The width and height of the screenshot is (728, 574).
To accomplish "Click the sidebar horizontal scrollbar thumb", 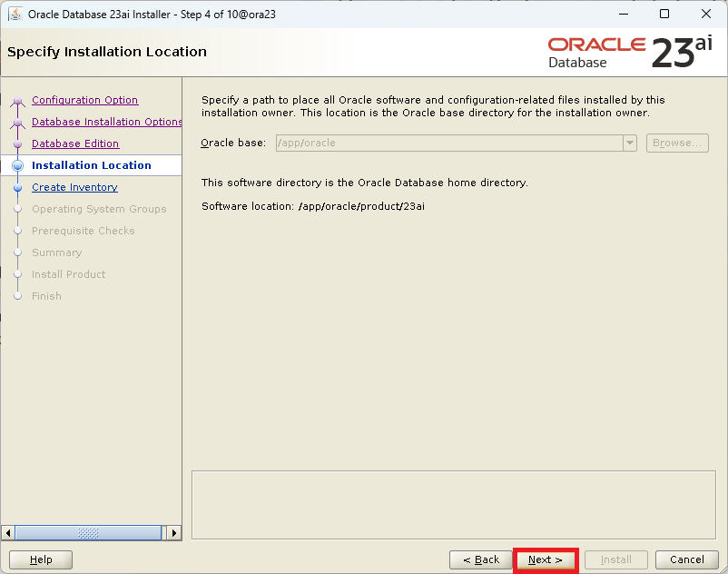I will (x=88, y=532).
